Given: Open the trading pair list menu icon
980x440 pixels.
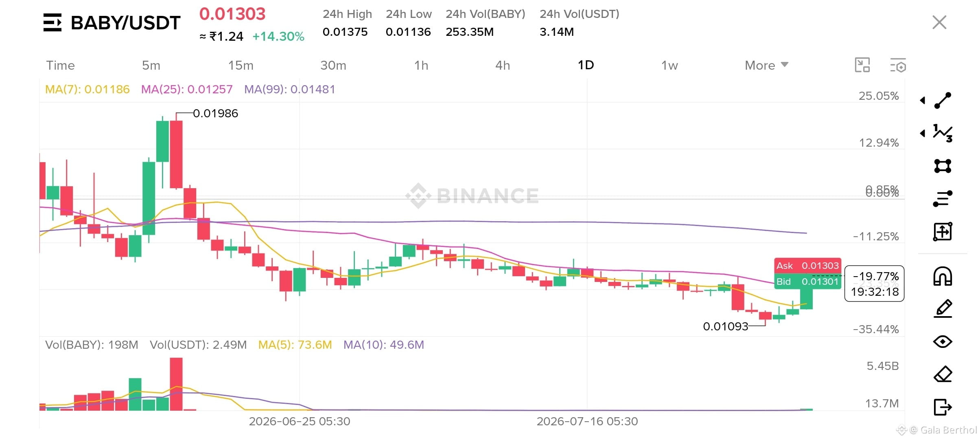Looking at the screenshot, I should (52, 22).
